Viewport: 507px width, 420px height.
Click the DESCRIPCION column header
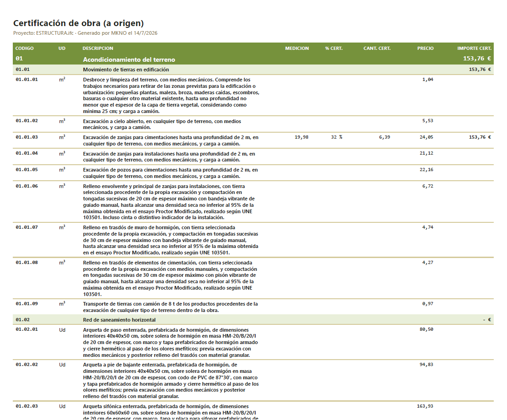(x=98, y=48)
